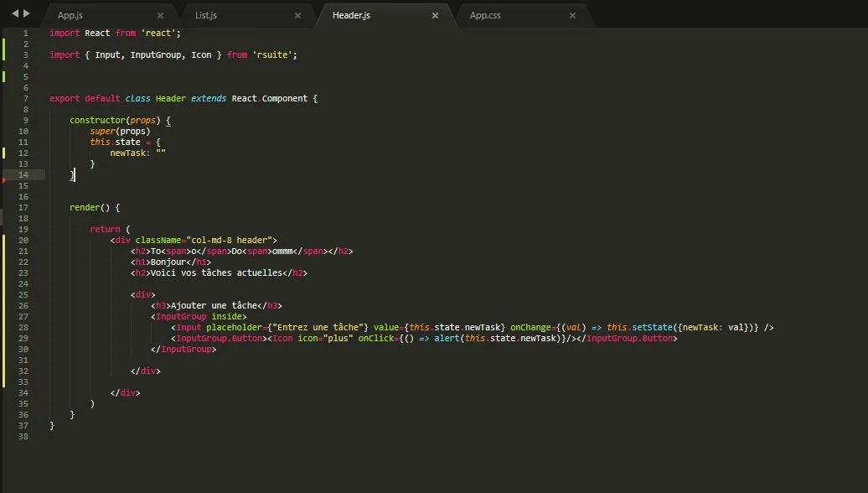Click the constructor keyword

97,120
